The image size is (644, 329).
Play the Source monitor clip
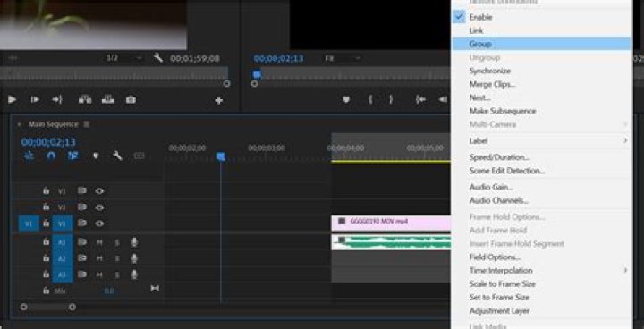click(12, 99)
